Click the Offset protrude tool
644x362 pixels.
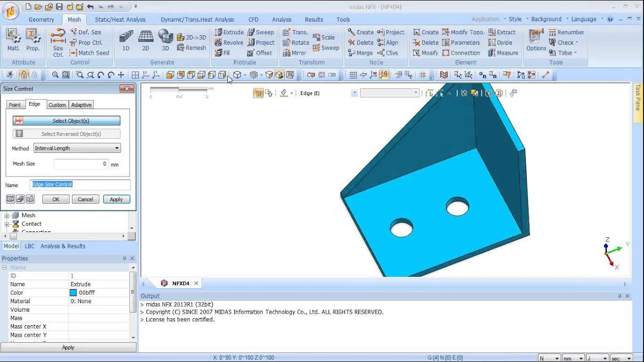point(260,53)
